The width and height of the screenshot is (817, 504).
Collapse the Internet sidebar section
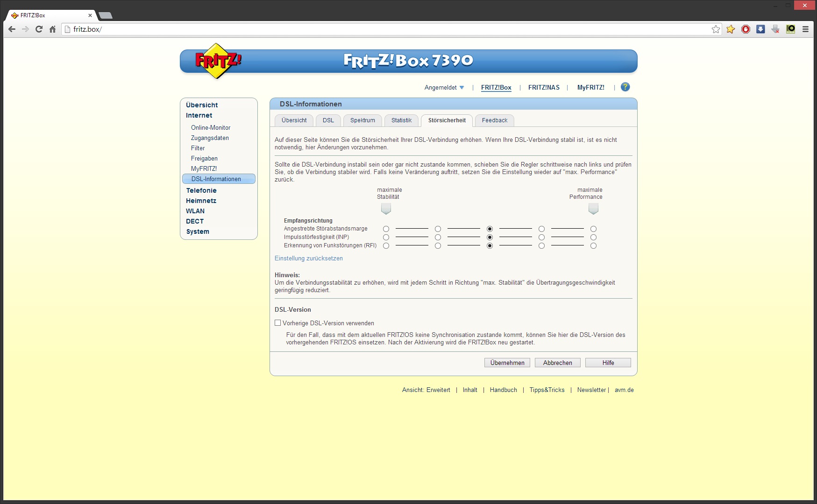(x=199, y=115)
